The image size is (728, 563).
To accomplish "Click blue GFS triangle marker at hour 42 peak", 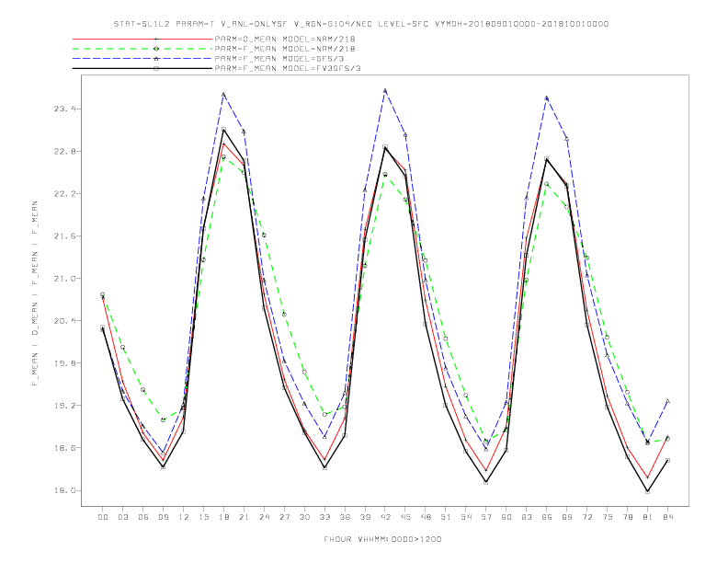I will click(385, 90).
